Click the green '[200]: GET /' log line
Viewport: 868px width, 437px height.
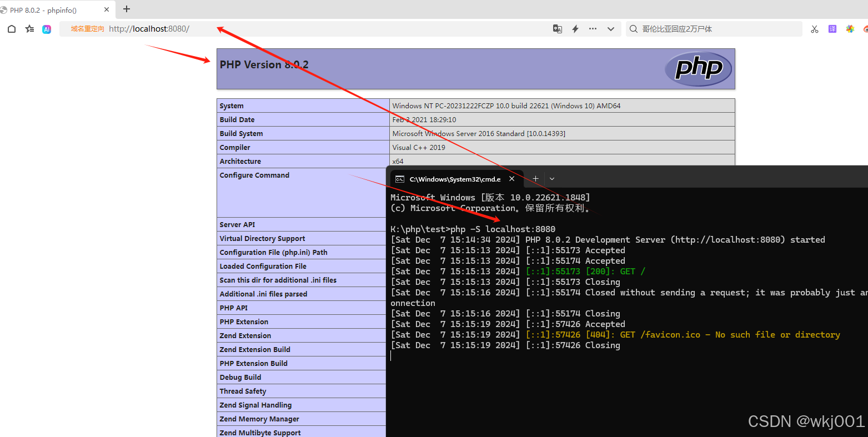518,272
